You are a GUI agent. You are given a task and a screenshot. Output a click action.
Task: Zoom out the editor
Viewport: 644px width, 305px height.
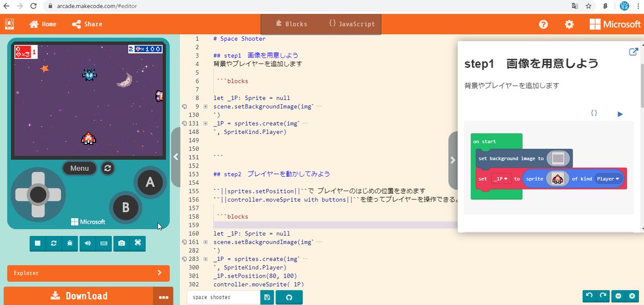tap(619, 295)
